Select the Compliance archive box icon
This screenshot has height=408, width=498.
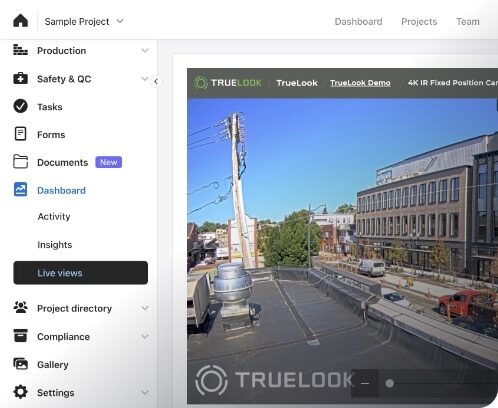coord(20,336)
